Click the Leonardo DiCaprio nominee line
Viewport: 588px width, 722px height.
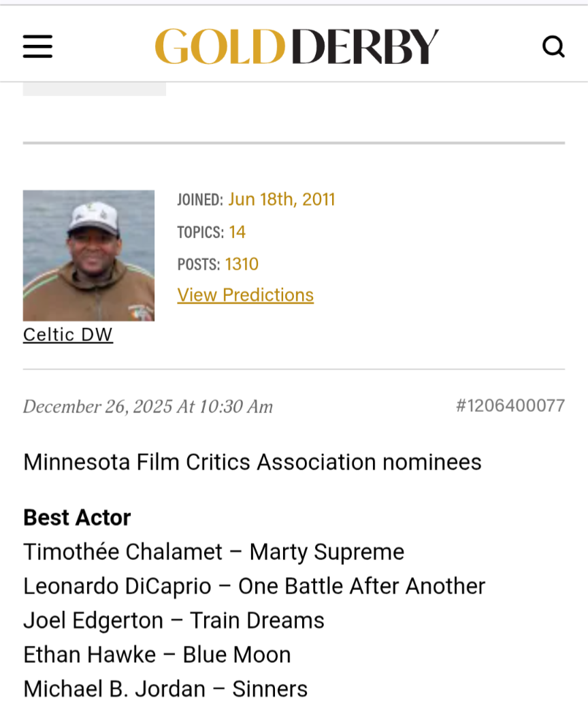click(254, 586)
